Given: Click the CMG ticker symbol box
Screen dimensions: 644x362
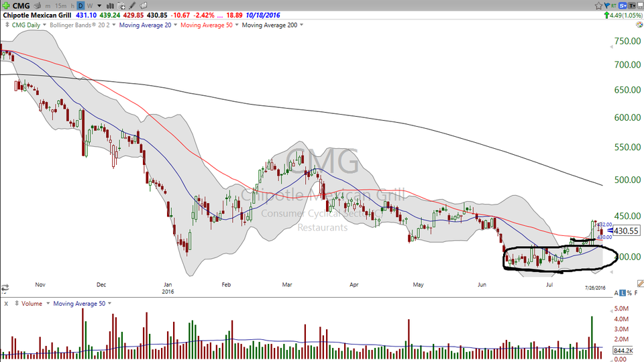Looking at the screenshot, I should (x=21, y=6).
